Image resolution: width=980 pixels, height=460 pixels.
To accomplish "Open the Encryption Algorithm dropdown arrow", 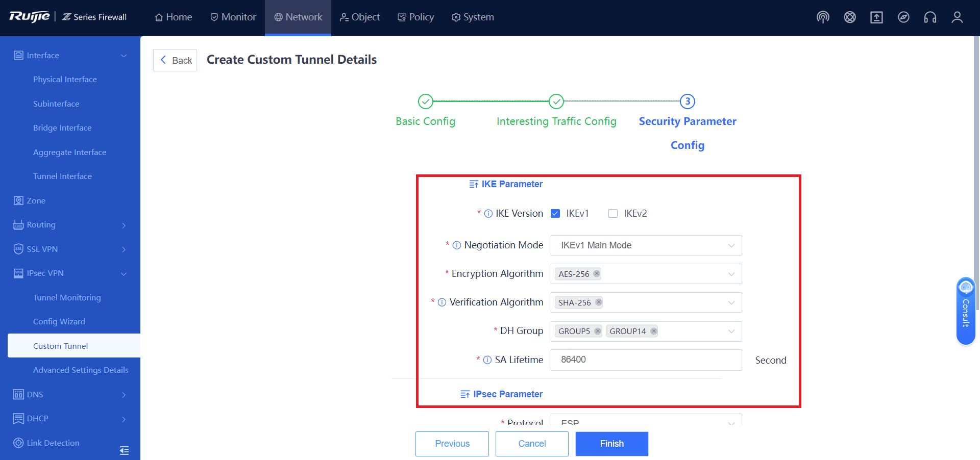I will [x=731, y=274].
